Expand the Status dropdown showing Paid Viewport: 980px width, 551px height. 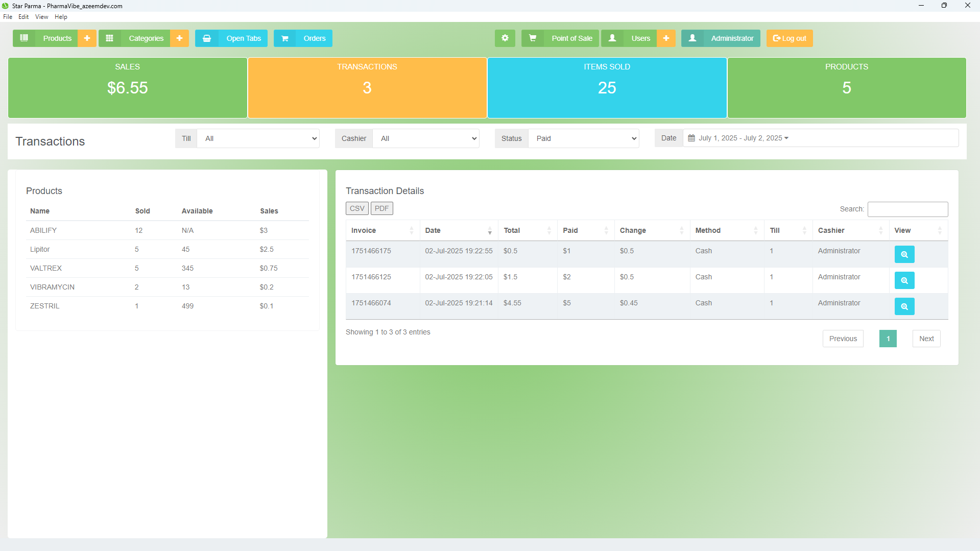coord(583,138)
